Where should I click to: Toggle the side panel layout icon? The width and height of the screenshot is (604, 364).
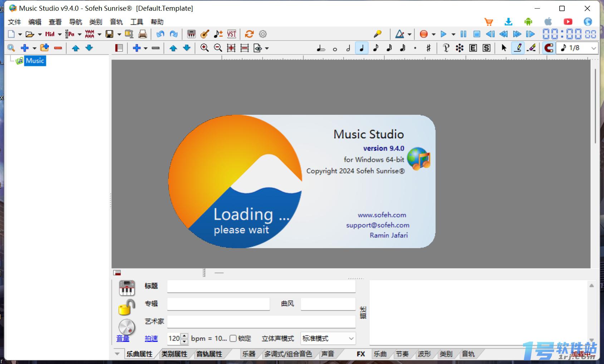(119, 48)
